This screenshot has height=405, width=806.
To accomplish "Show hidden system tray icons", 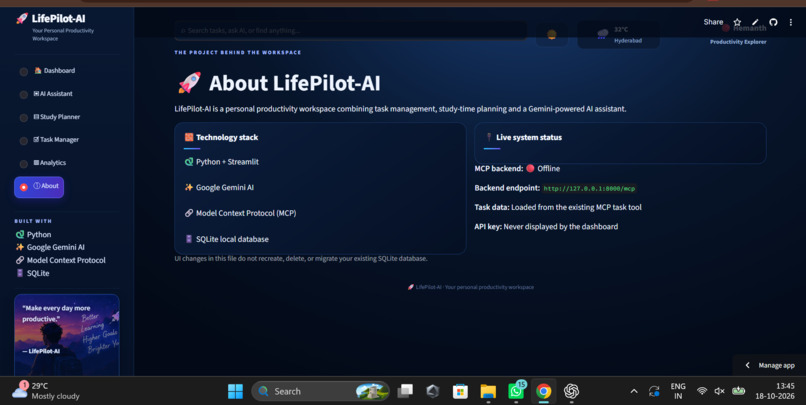I will click(x=634, y=392).
